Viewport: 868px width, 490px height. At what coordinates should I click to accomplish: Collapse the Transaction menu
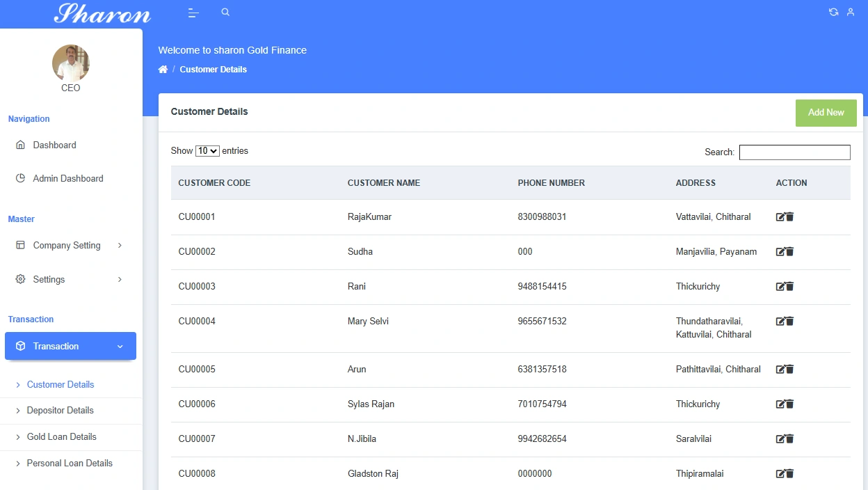coord(70,346)
